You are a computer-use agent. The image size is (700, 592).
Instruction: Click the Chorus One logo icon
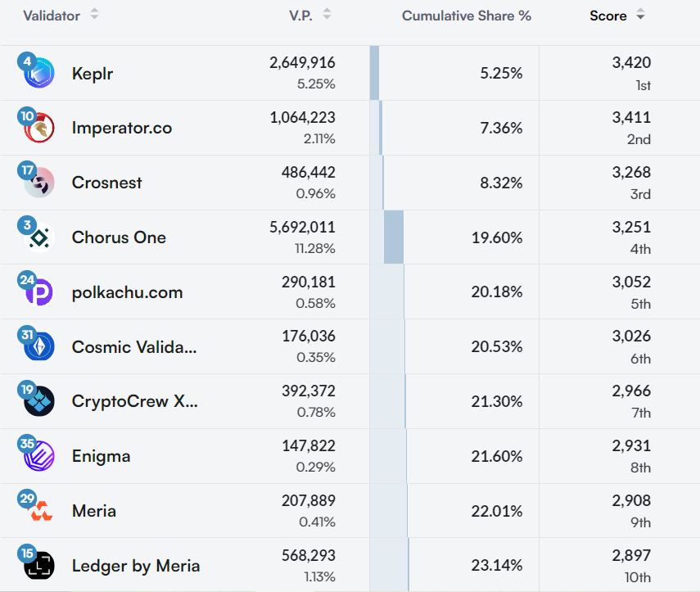pyautogui.click(x=39, y=237)
